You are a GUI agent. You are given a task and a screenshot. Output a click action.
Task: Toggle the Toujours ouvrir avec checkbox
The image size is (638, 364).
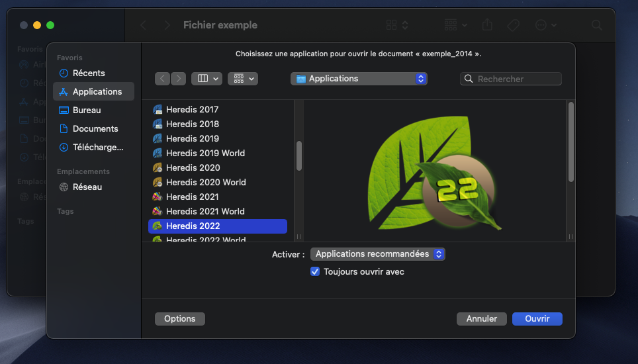tap(315, 272)
